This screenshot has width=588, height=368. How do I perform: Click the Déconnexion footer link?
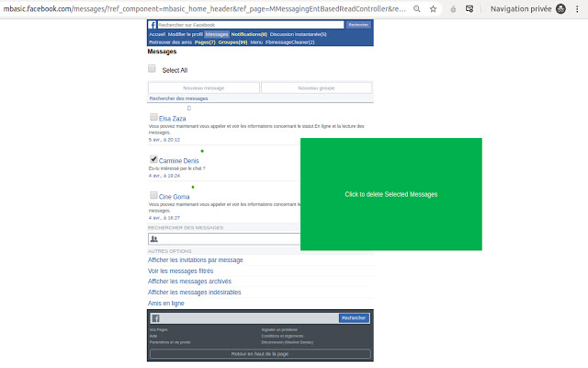pyautogui.click(x=288, y=342)
